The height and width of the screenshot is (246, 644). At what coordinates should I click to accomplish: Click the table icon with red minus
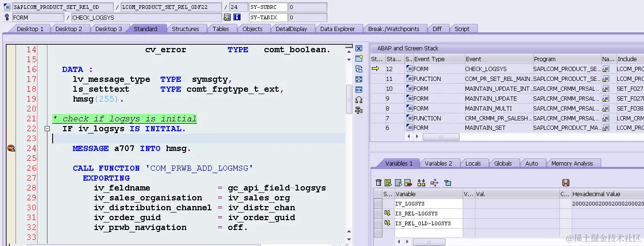pos(408,183)
